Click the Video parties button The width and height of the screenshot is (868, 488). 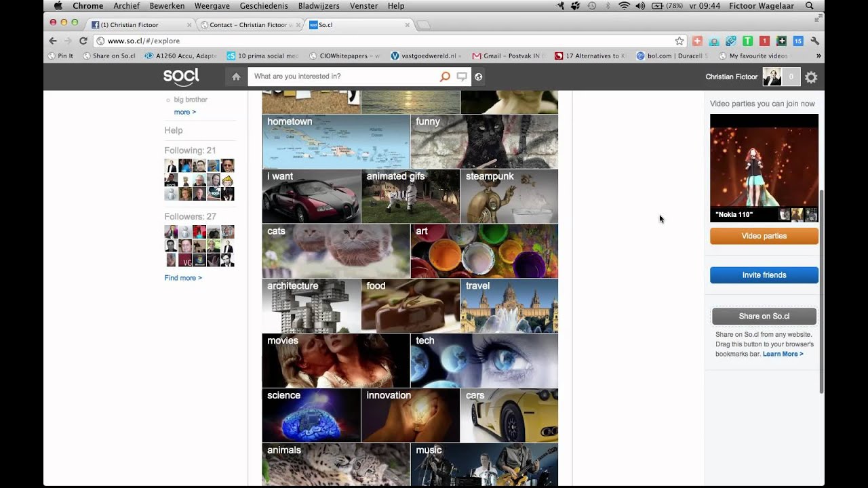click(764, 236)
